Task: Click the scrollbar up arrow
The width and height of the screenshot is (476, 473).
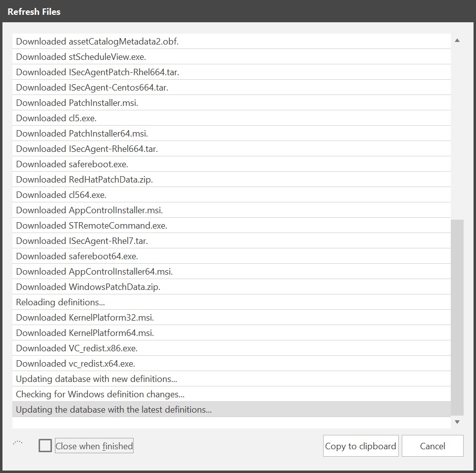Action: coord(457,39)
